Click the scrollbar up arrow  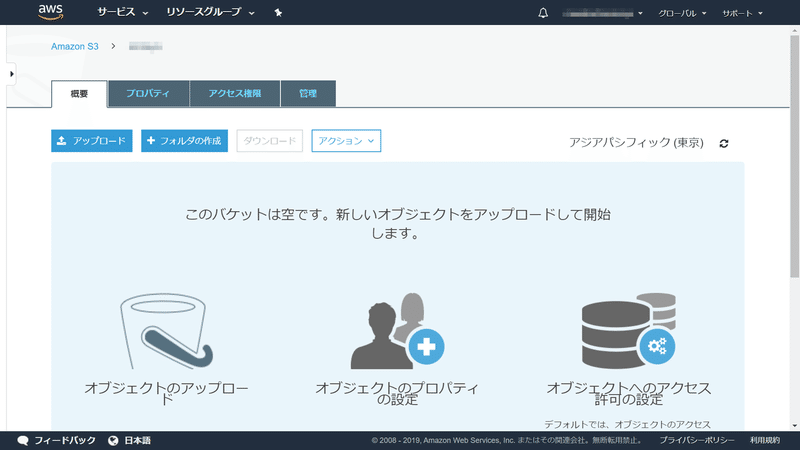[x=794, y=30]
